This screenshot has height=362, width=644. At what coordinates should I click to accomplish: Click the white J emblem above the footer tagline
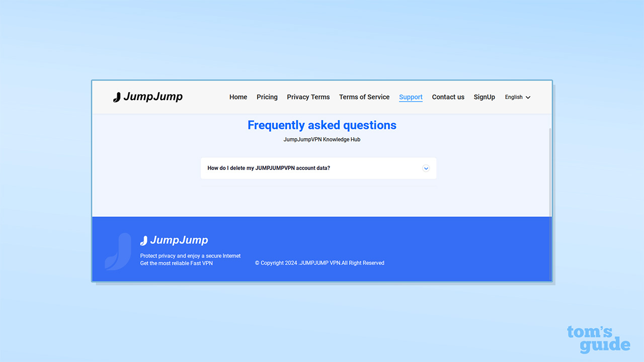[x=144, y=240]
